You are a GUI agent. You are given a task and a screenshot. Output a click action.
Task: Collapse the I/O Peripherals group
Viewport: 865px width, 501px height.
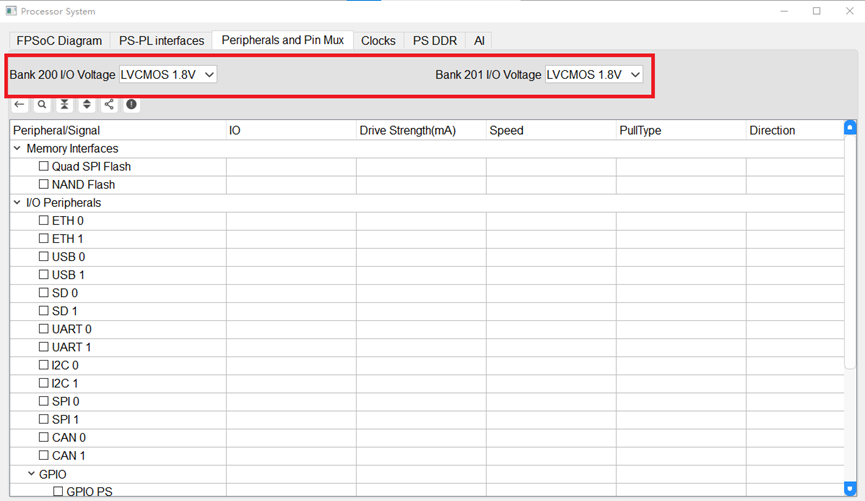coord(17,202)
